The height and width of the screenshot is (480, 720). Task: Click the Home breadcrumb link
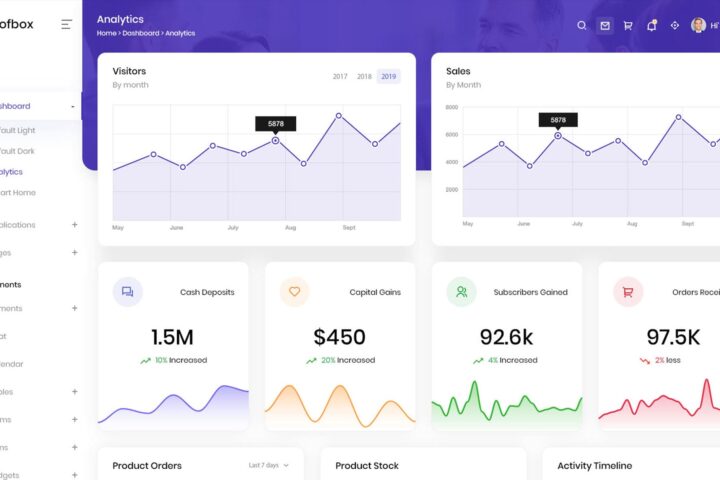(x=106, y=34)
